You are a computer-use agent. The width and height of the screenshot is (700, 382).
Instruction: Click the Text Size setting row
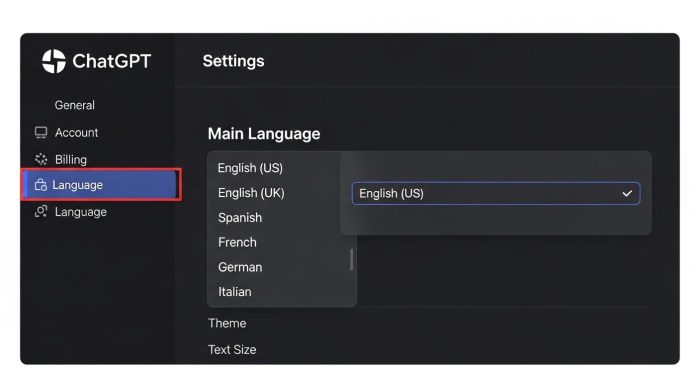pos(232,349)
